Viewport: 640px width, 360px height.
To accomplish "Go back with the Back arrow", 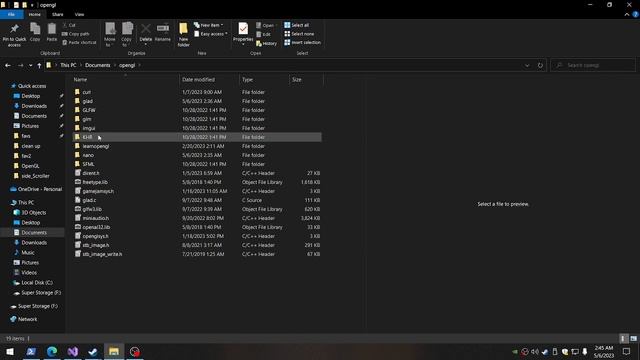I will [8, 65].
